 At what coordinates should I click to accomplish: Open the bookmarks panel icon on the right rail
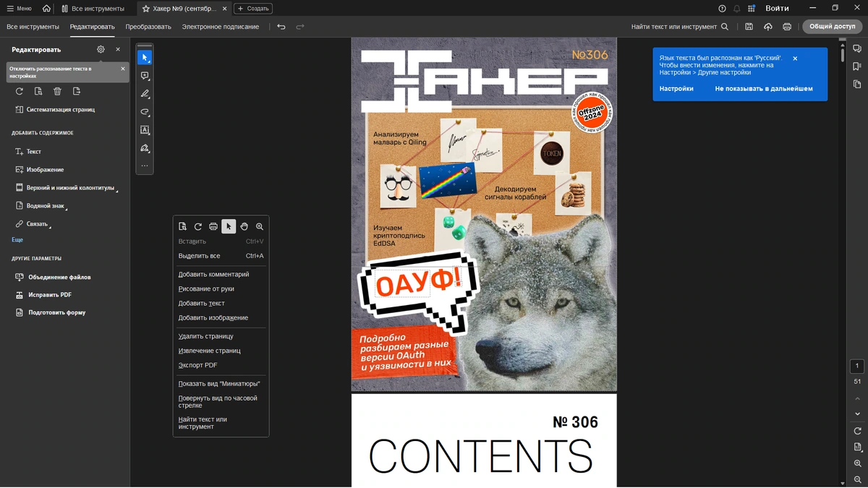coord(857,67)
